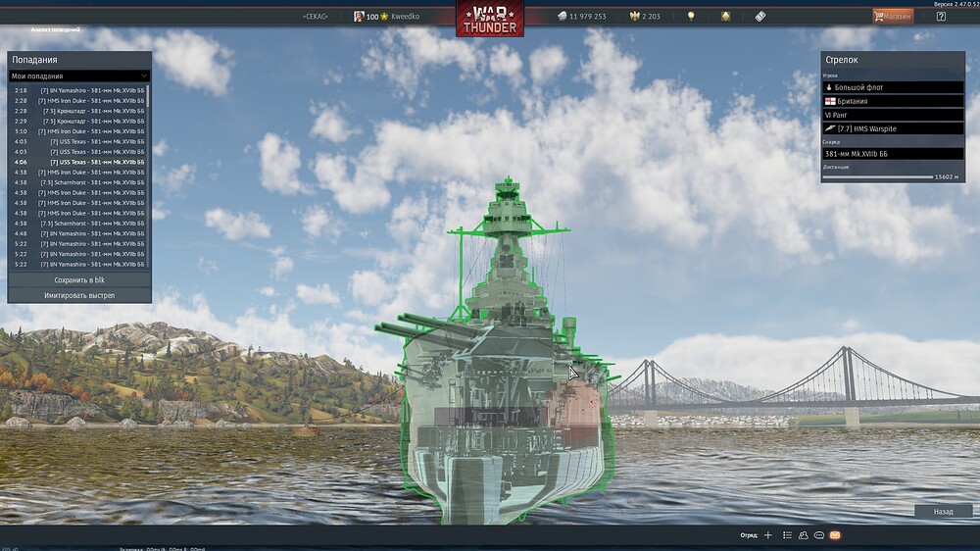Click the «СЕКАС» squadron tag
The image size is (980, 551).
[315, 17]
